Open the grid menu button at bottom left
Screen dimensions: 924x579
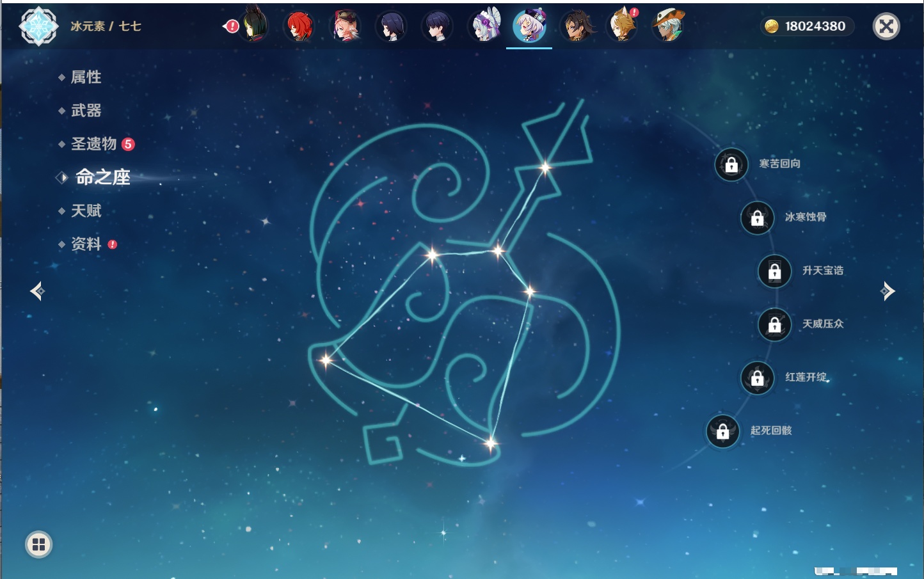[38, 544]
